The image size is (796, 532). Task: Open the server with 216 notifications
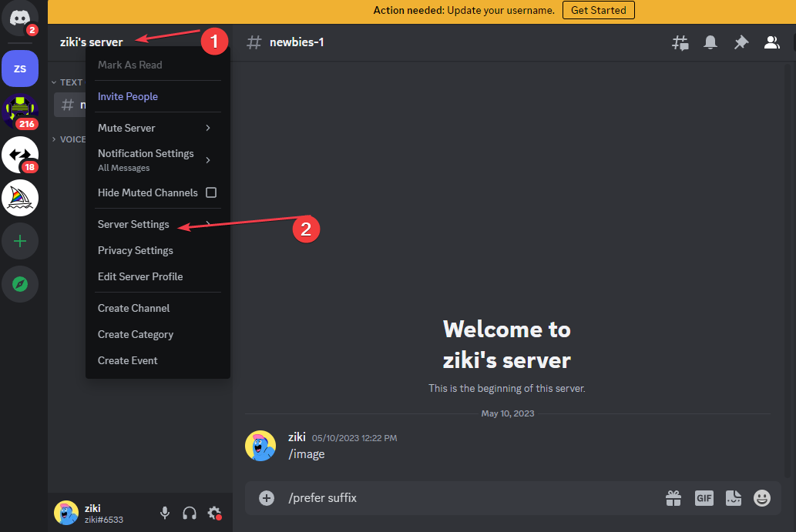pos(20,112)
